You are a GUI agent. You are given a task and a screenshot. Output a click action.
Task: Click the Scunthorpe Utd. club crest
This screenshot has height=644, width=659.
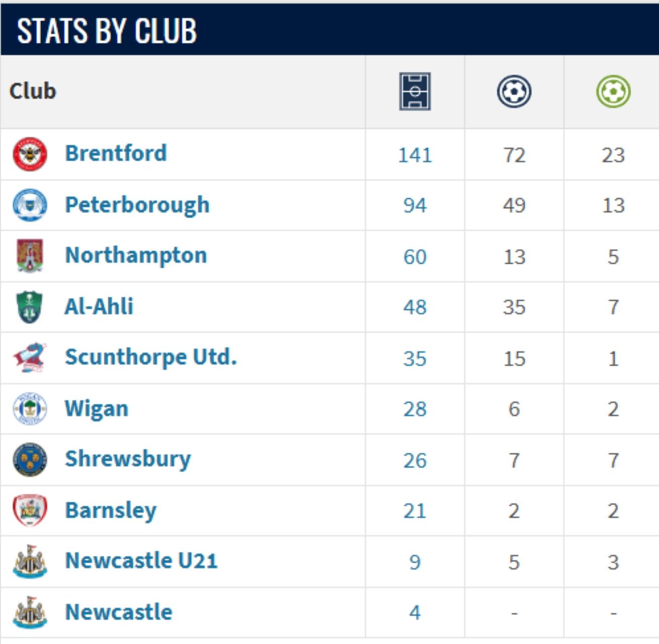[30, 358]
